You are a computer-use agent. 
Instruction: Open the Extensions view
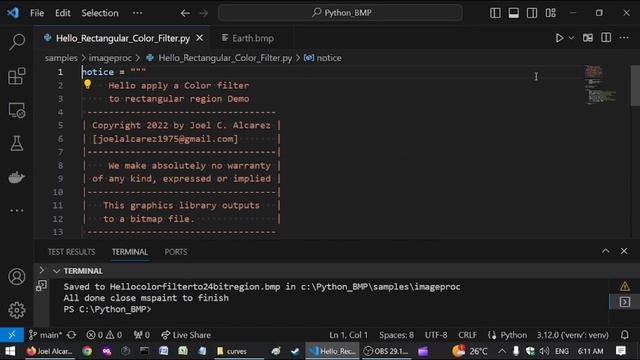(17, 76)
